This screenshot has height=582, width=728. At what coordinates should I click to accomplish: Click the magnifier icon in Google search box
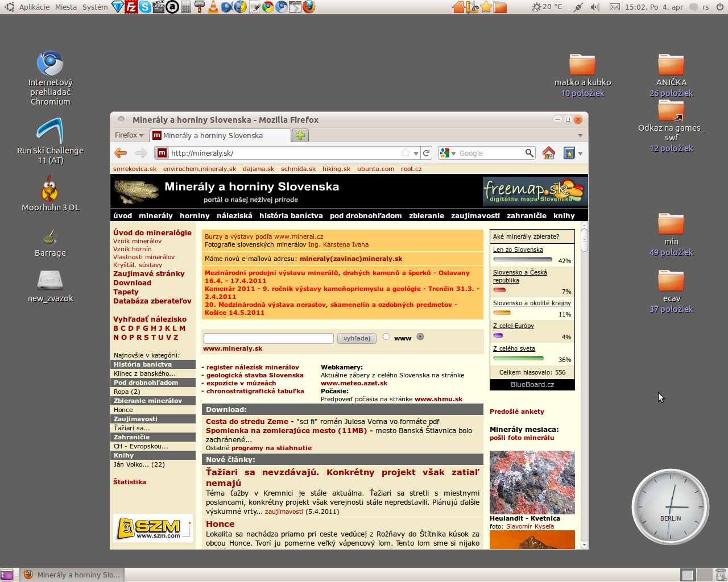[x=530, y=153]
